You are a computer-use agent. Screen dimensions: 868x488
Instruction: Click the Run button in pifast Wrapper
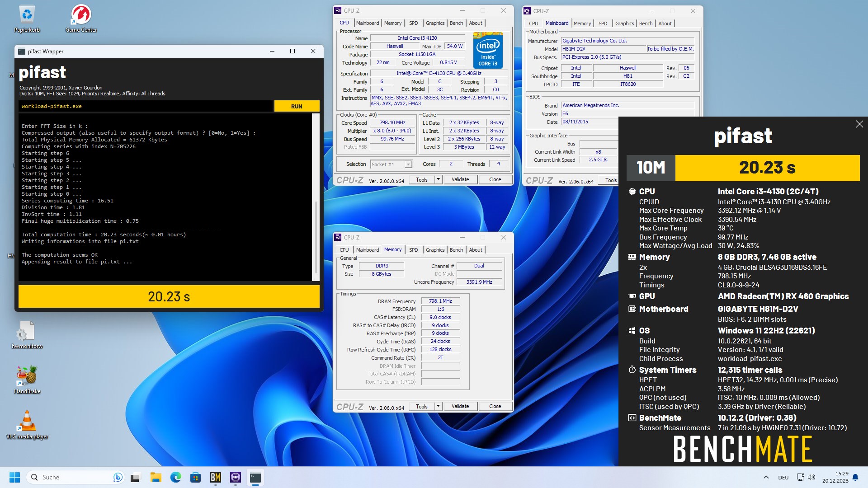pyautogui.click(x=297, y=106)
